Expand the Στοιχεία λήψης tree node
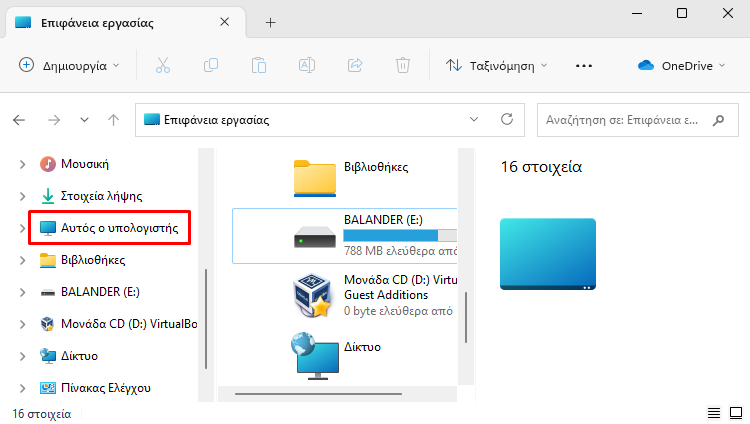This screenshot has width=750, height=424. coord(22,196)
